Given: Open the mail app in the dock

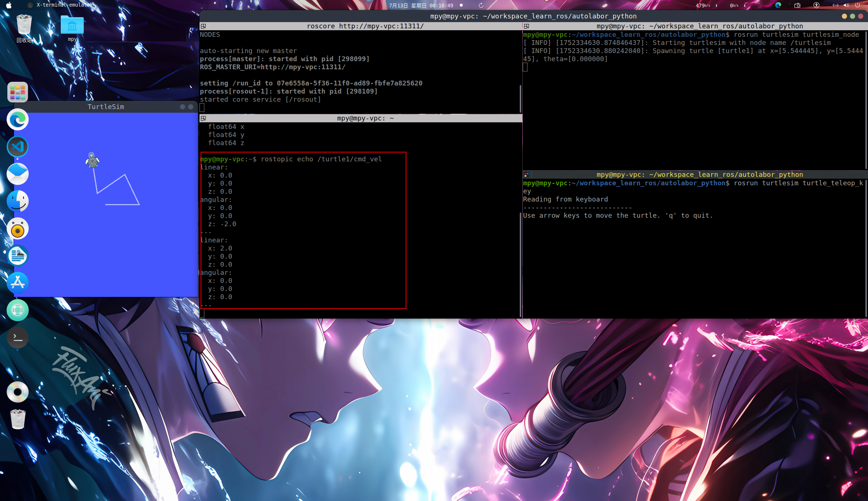Looking at the screenshot, I should (17, 174).
